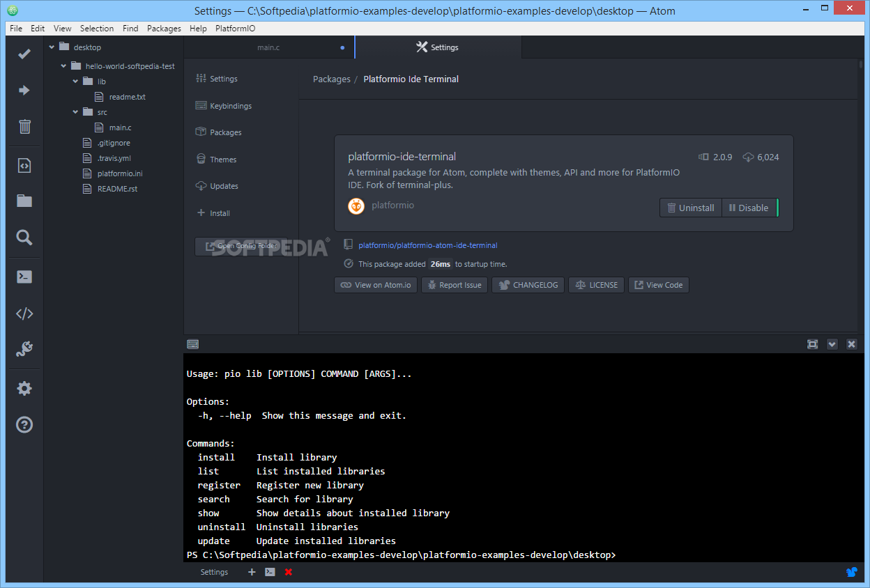The height and width of the screenshot is (588, 870).
Task: Open the View menu
Action: pos(63,29)
